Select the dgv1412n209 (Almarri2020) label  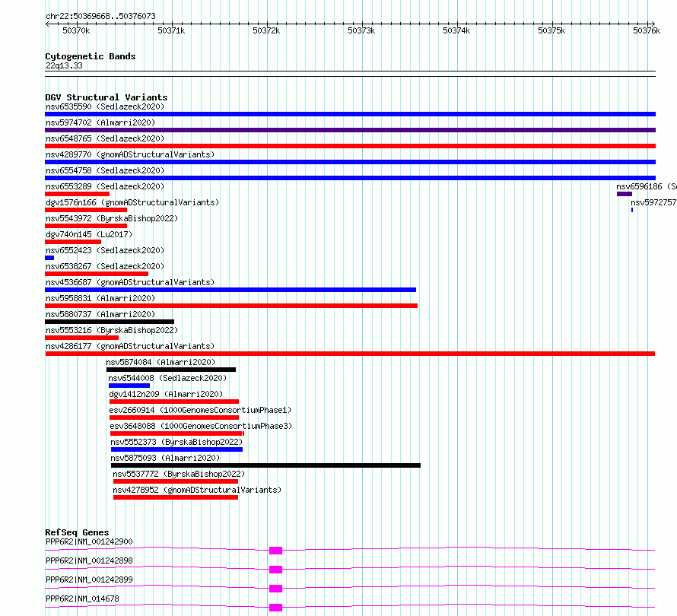(x=167, y=394)
